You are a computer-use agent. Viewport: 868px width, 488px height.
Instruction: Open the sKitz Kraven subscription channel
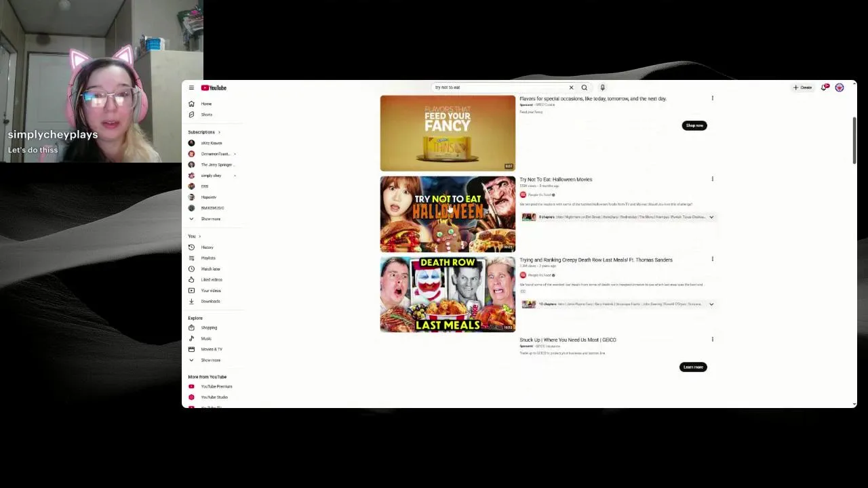(211, 143)
